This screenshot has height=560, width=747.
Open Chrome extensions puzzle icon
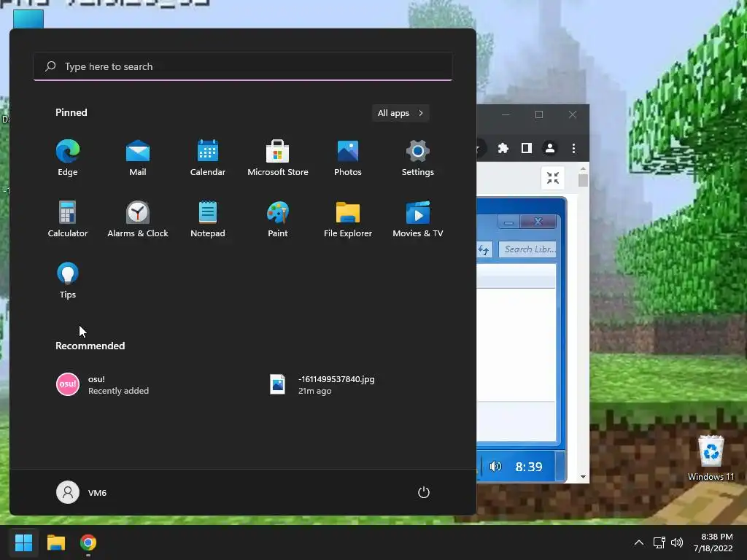(503, 149)
